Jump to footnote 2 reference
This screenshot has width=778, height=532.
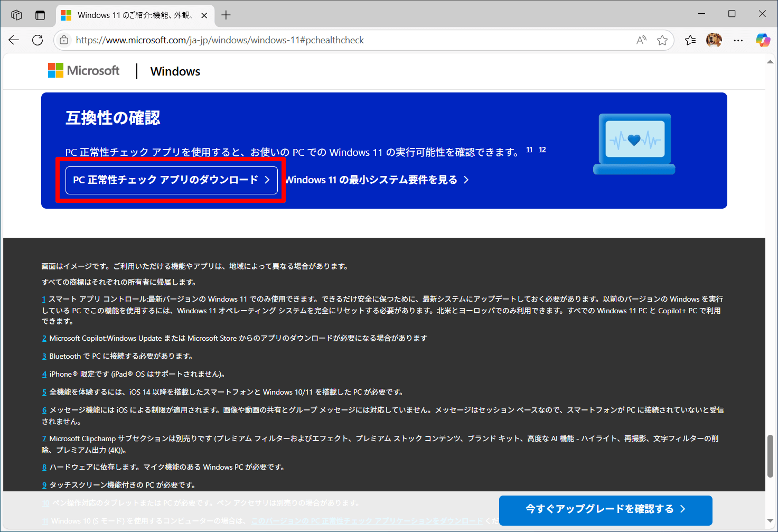coord(44,338)
